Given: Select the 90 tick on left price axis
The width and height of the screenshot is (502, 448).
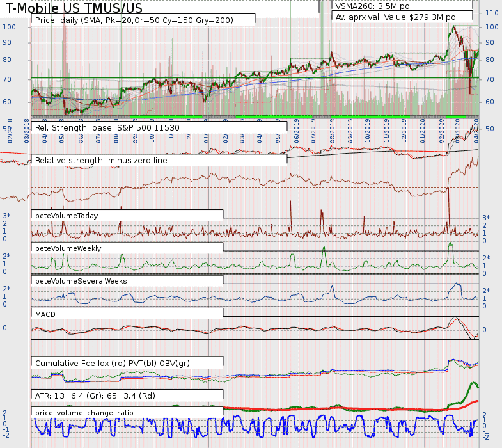Looking at the screenshot, I should pos(7,43).
